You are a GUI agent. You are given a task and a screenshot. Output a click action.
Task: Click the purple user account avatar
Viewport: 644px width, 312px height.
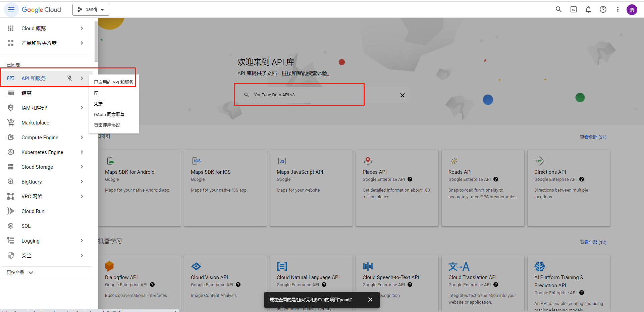pos(632,10)
